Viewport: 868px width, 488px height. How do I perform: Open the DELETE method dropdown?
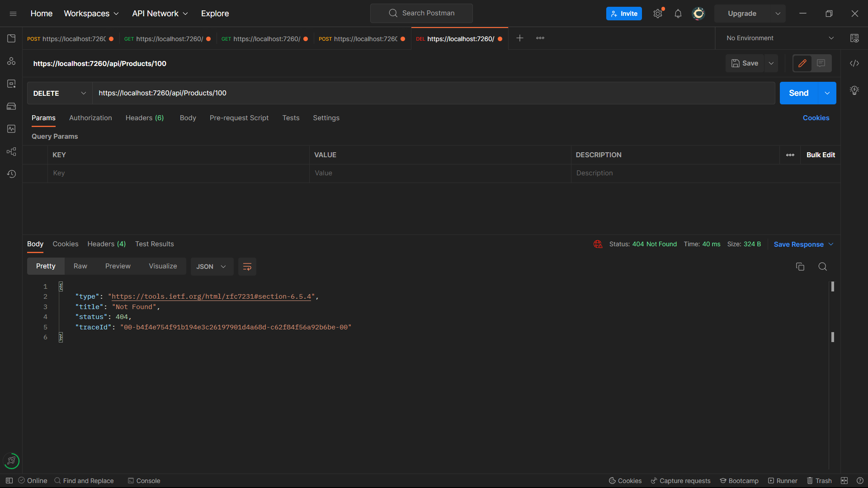(59, 93)
